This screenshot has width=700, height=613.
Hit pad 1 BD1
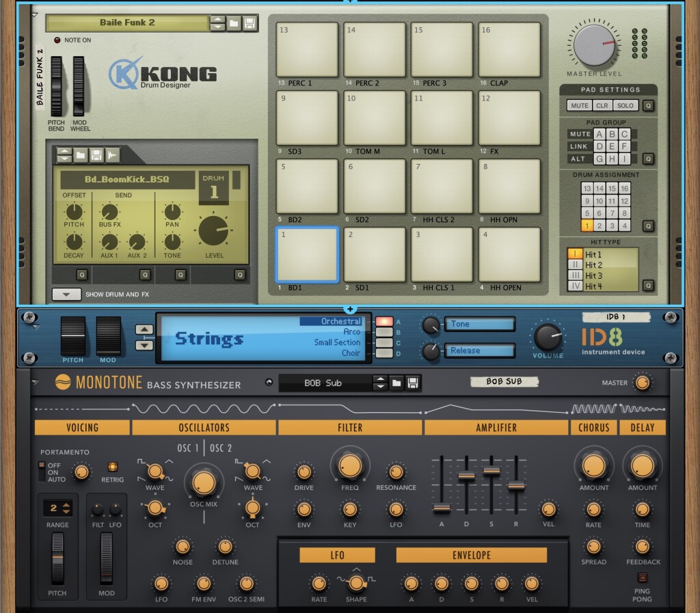coord(307,254)
